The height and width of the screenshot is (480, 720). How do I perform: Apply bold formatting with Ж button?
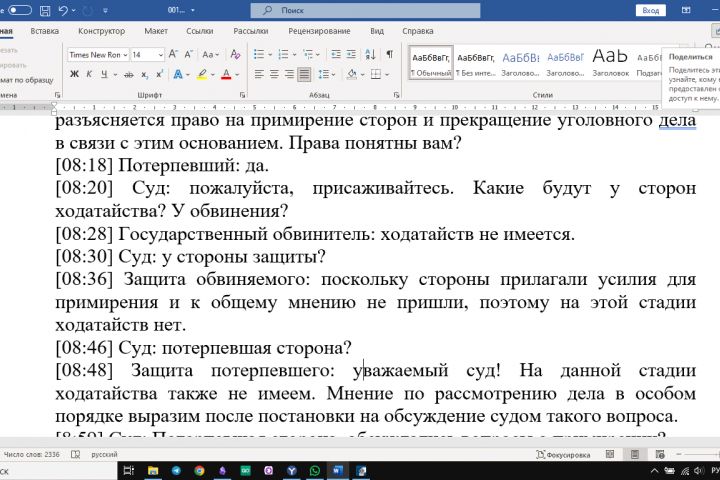pos(75,74)
